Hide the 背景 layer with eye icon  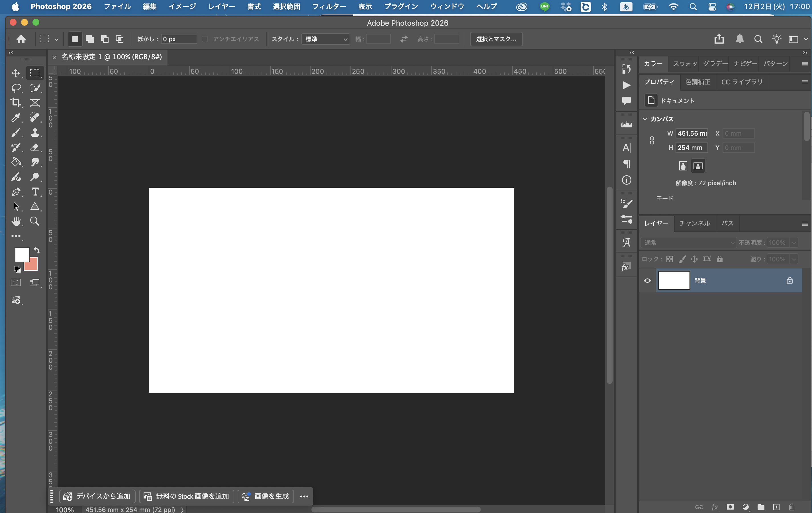pos(647,281)
